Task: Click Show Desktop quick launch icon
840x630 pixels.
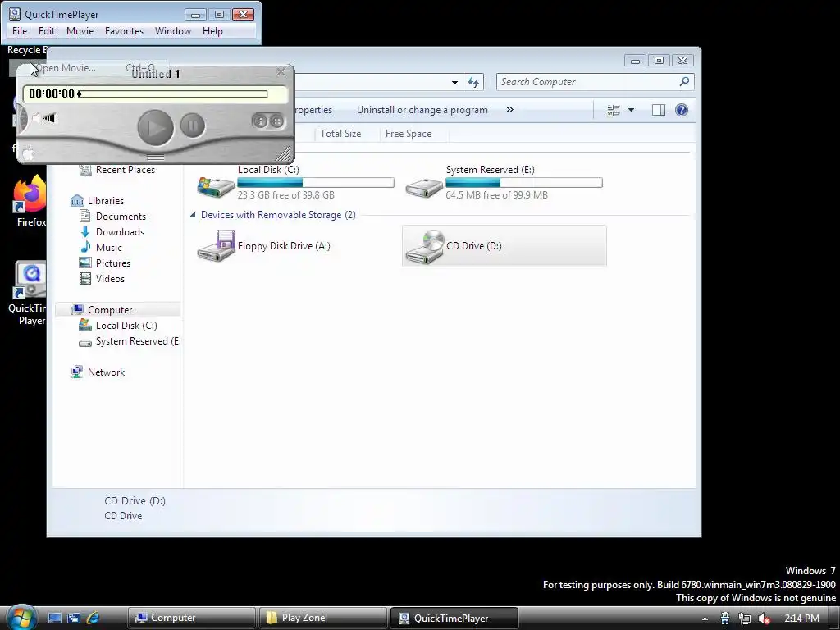Action: click(55, 618)
